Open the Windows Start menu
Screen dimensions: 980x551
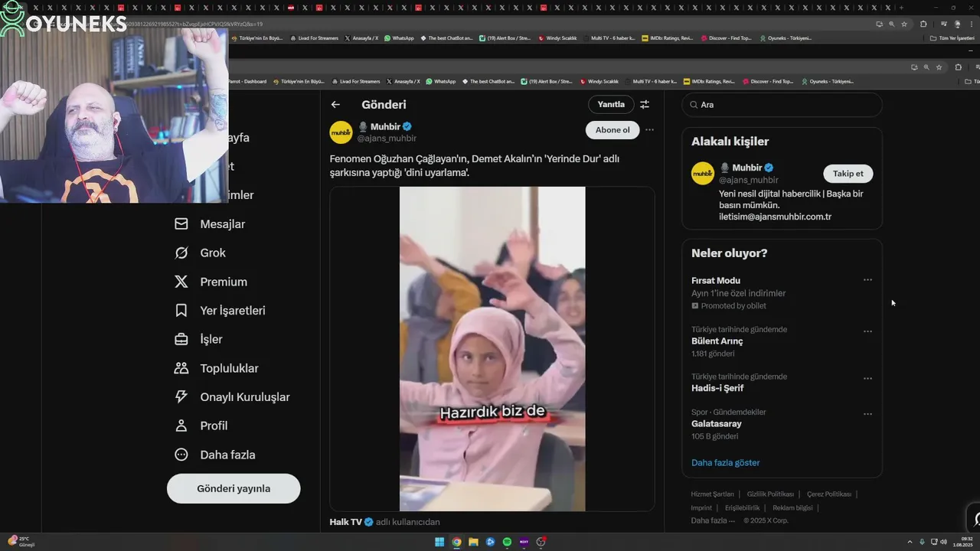(439, 542)
